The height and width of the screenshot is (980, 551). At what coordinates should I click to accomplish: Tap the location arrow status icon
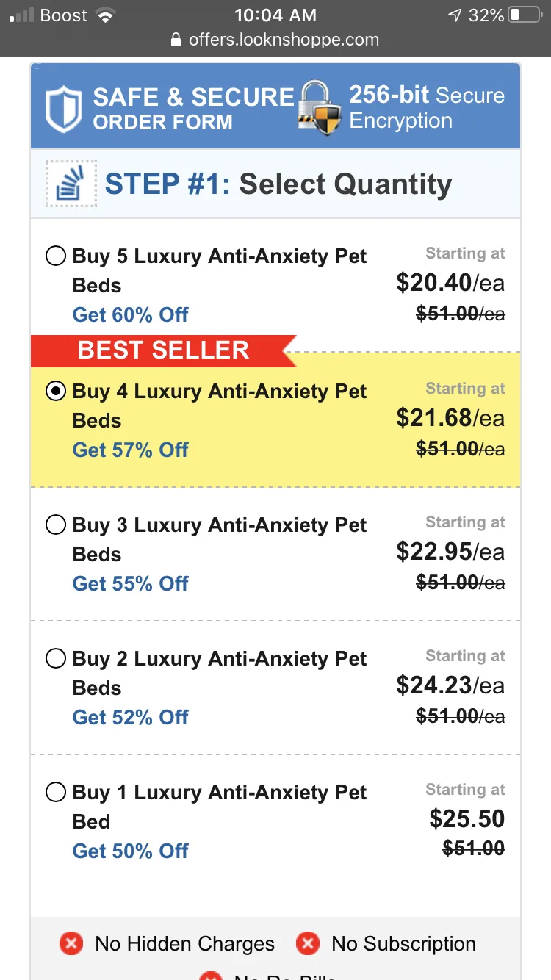tap(454, 15)
